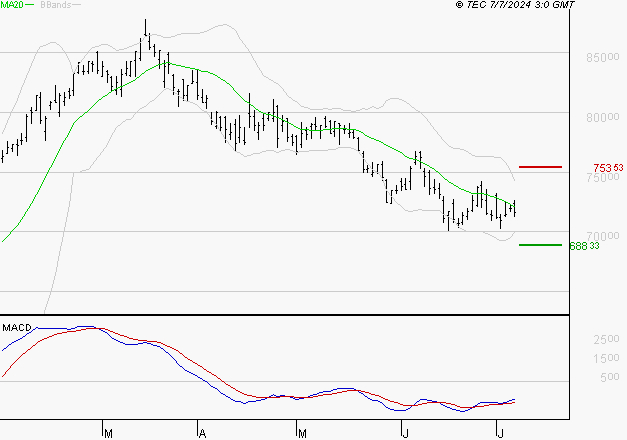Click the red 753.53 resistance value
This screenshot has width=627, height=440.
click(608, 168)
